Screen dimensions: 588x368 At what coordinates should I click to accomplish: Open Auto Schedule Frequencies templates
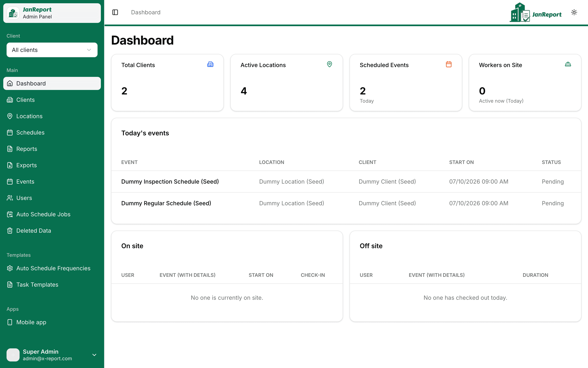52,268
